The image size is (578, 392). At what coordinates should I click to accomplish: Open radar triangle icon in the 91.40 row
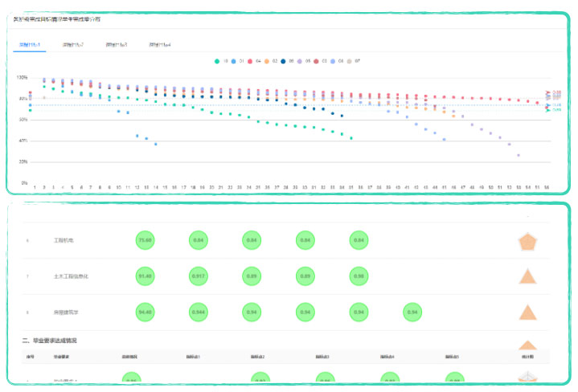click(527, 277)
